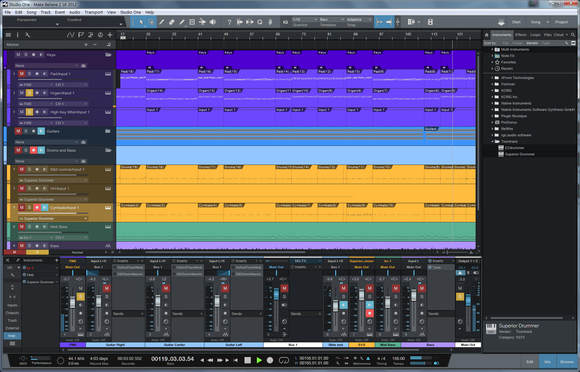Viewport: 580px width, 372px height.
Task: Click the remove marker minus icon
Action: click(95, 44)
